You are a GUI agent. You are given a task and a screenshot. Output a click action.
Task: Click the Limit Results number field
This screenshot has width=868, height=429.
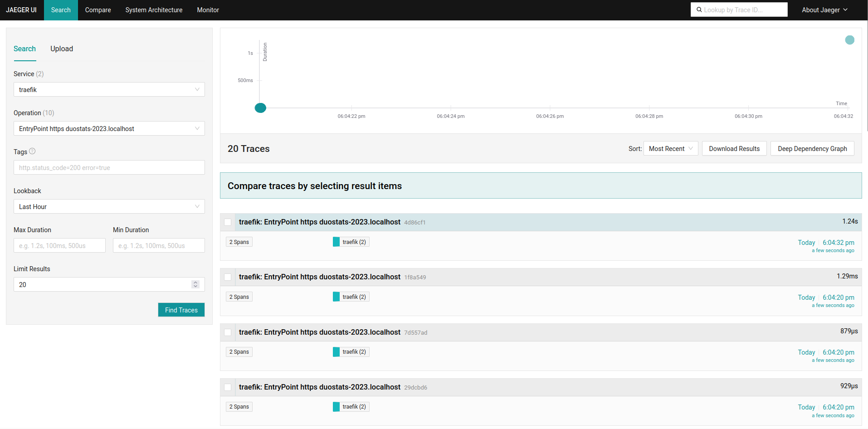109,284
